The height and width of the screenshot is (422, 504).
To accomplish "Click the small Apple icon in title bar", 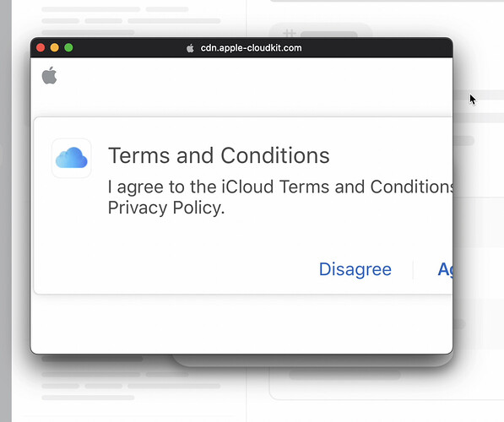I will tap(190, 48).
